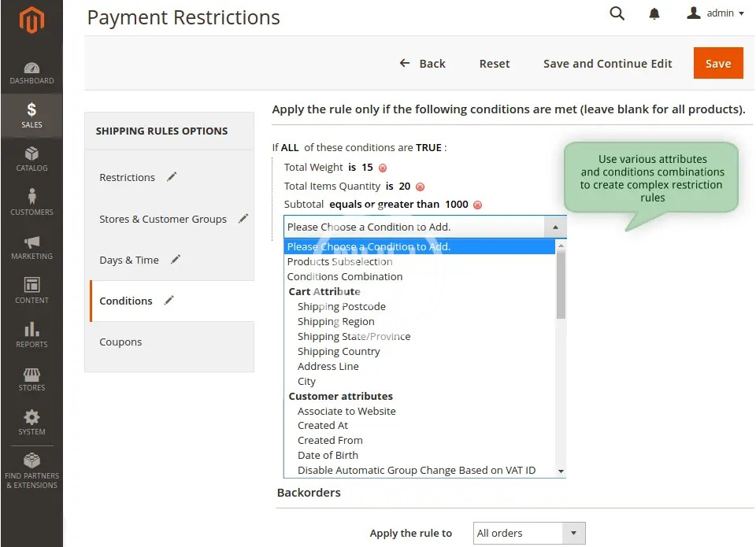The image size is (756, 547).
Task: Open the search magnifier icon
Action: coord(617,13)
